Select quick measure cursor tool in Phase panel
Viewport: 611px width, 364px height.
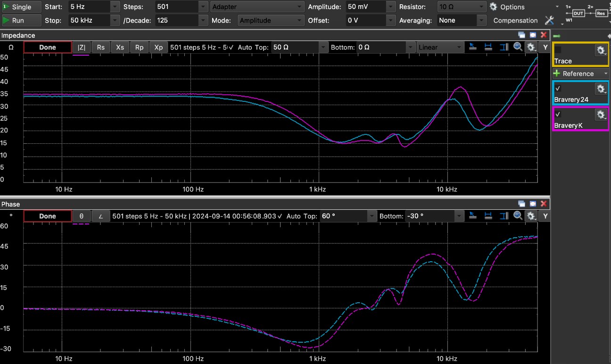coord(473,216)
